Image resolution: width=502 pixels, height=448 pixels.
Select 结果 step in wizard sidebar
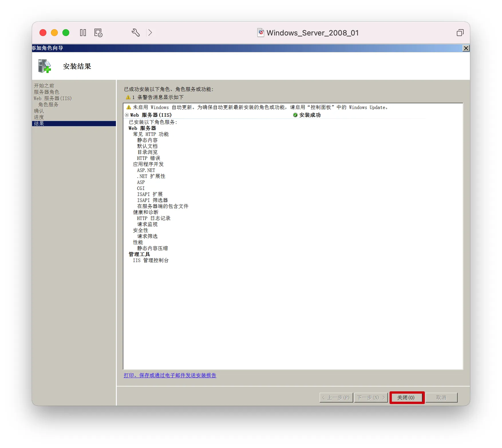pos(39,124)
